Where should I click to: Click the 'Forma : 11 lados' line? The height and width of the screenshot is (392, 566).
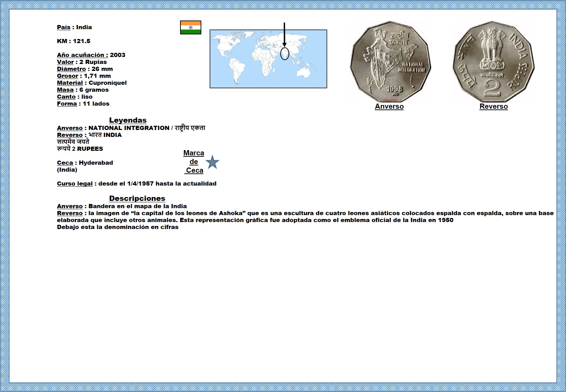(83, 104)
